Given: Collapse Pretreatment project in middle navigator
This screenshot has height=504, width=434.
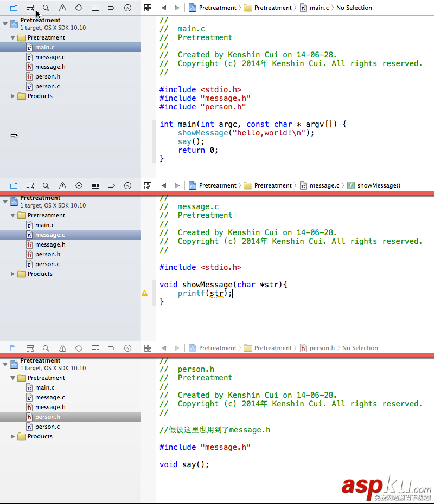Looking at the screenshot, I should tap(5, 202).
